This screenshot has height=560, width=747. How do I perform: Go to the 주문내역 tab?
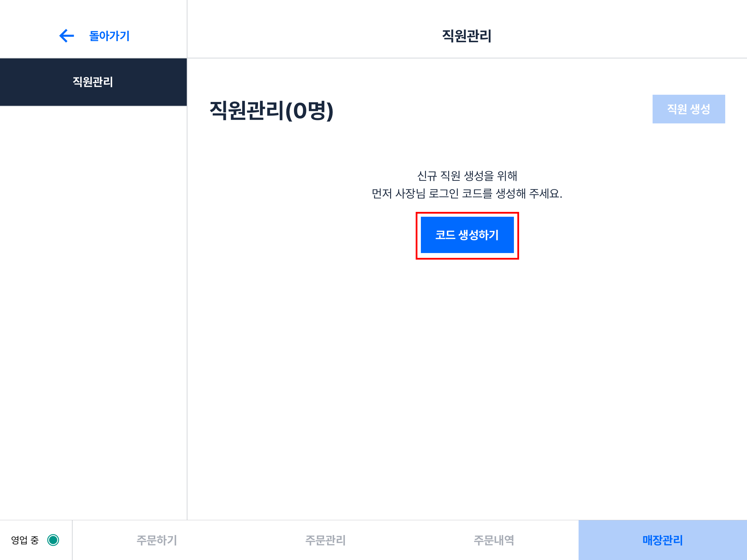494,540
